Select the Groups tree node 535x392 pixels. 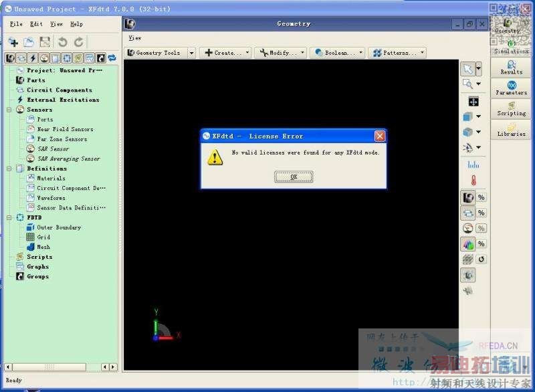pos(37,277)
